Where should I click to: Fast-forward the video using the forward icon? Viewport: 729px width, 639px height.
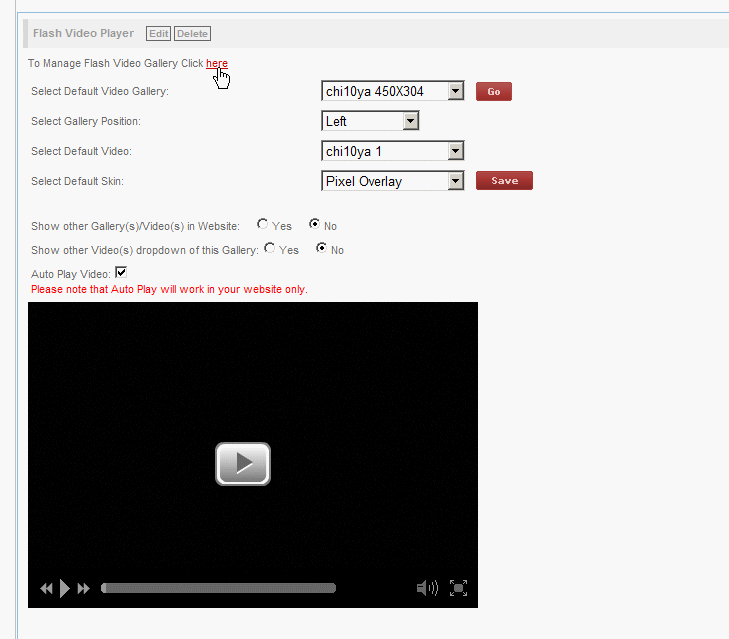(x=83, y=589)
